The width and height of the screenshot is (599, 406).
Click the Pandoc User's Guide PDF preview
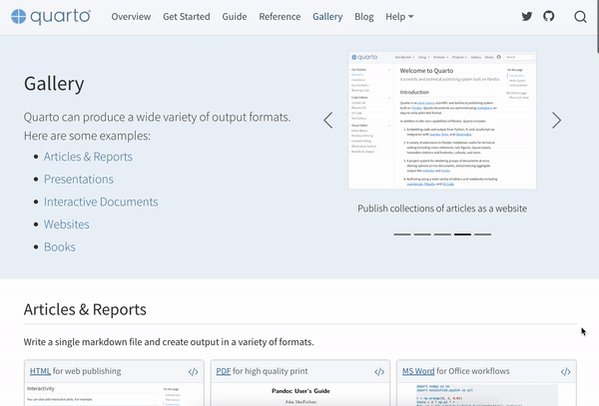coord(300,395)
